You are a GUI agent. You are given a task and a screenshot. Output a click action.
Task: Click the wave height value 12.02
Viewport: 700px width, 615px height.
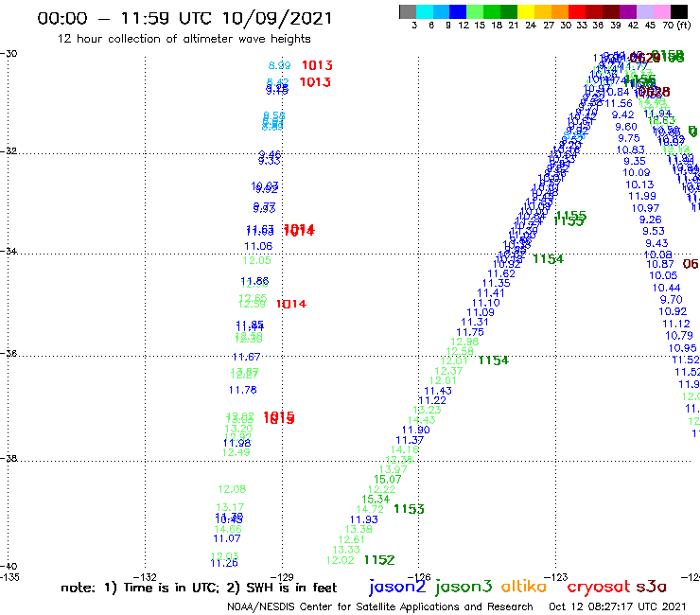tap(341, 560)
